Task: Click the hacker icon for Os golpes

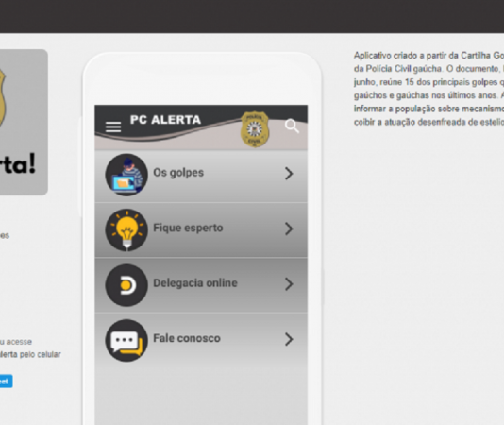Action: coord(126,175)
